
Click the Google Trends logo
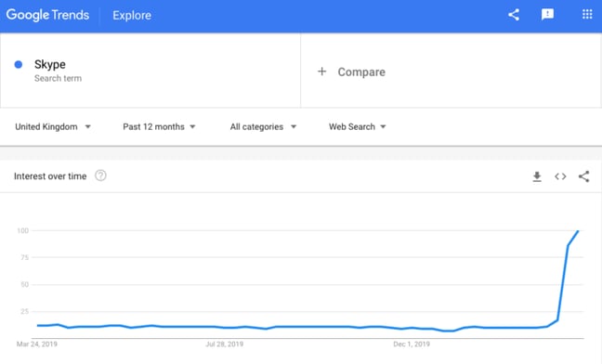tap(47, 16)
